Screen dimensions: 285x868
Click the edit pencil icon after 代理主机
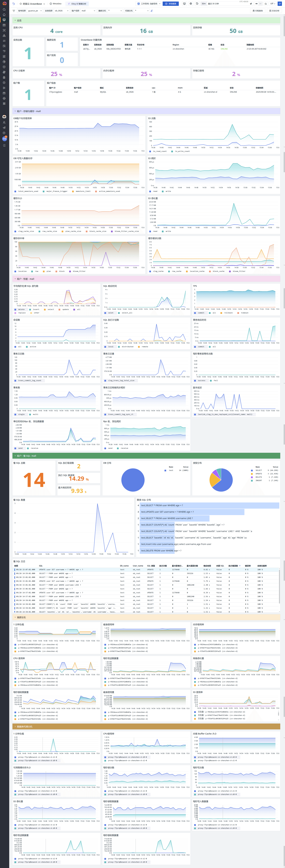[x=152, y=11]
